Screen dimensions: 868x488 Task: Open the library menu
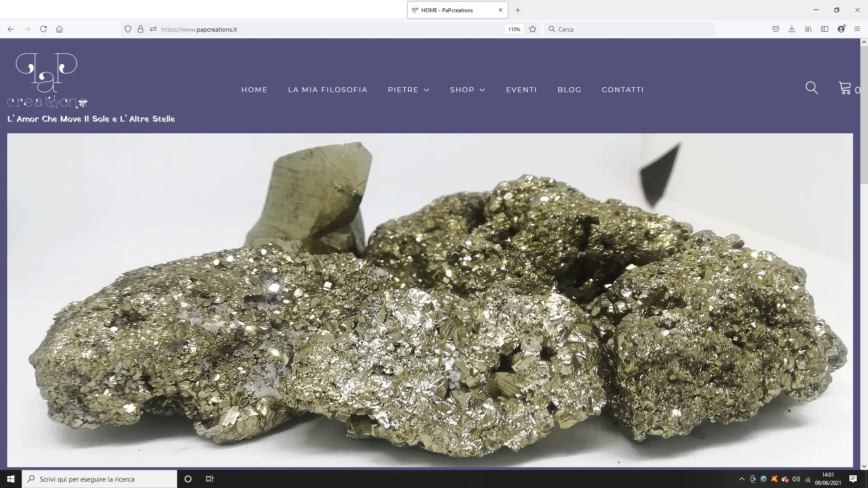(x=808, y=29)
